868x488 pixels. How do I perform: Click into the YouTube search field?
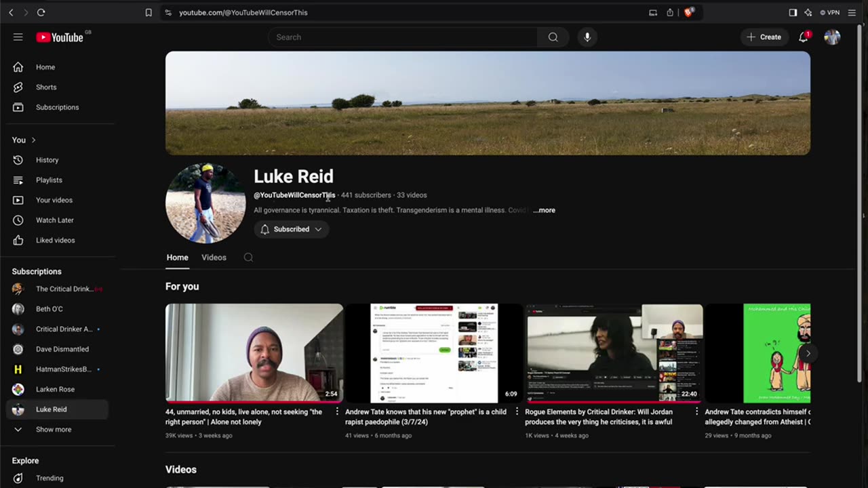403,37
